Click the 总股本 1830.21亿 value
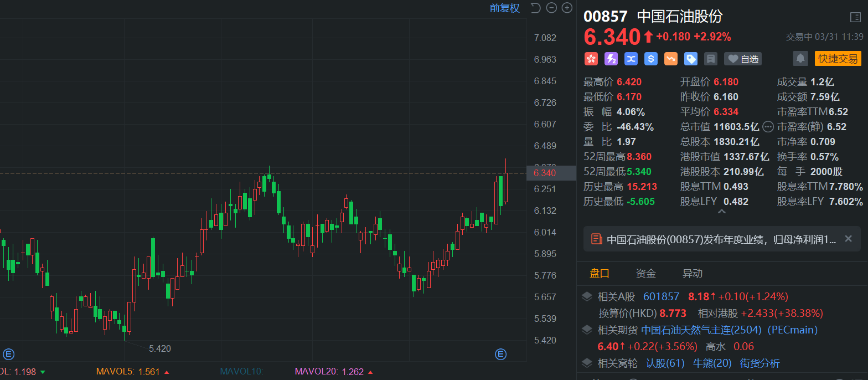This screenshot has width=868, height=380. (736, 142)
